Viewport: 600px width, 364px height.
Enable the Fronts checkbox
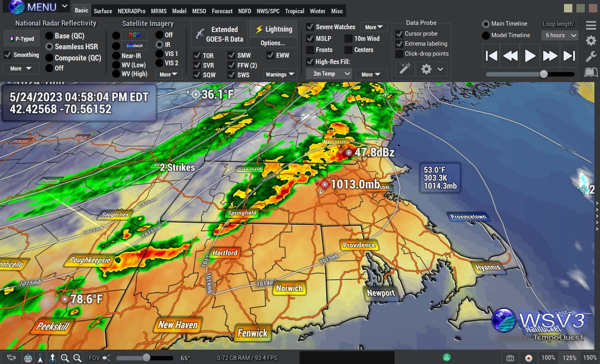coord(310,50)
